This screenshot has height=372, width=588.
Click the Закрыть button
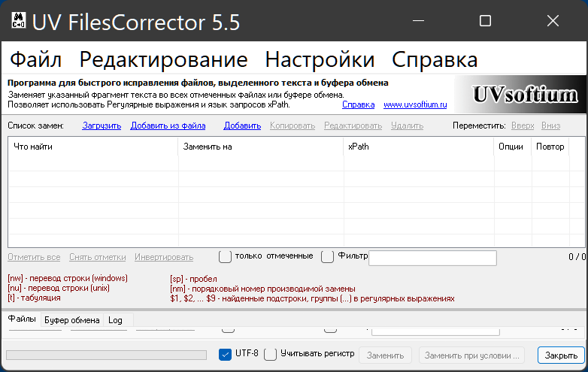(x=561, y=355)
